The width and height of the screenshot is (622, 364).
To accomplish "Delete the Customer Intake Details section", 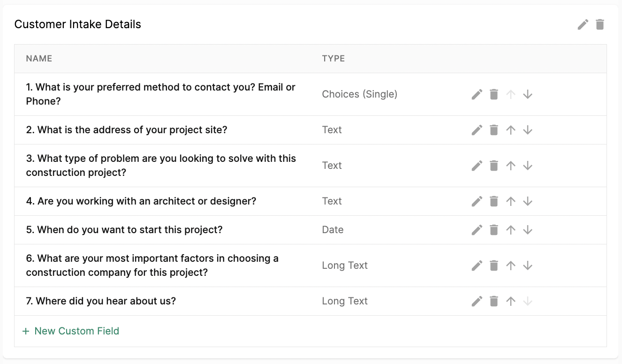I will coord(600,24).
